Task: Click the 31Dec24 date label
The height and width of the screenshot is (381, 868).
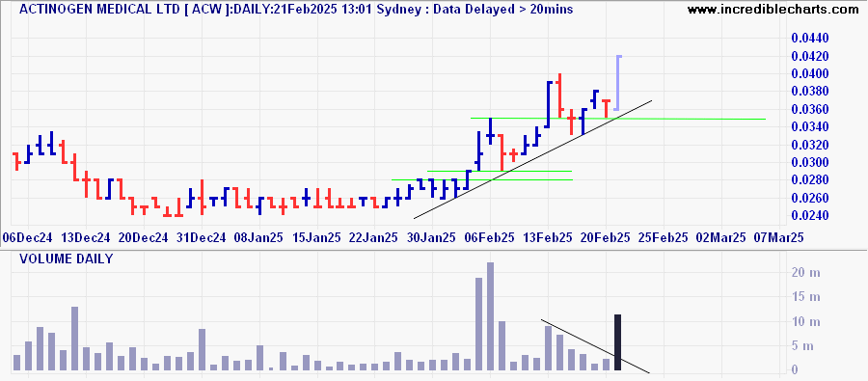Action: click(202, 237)
